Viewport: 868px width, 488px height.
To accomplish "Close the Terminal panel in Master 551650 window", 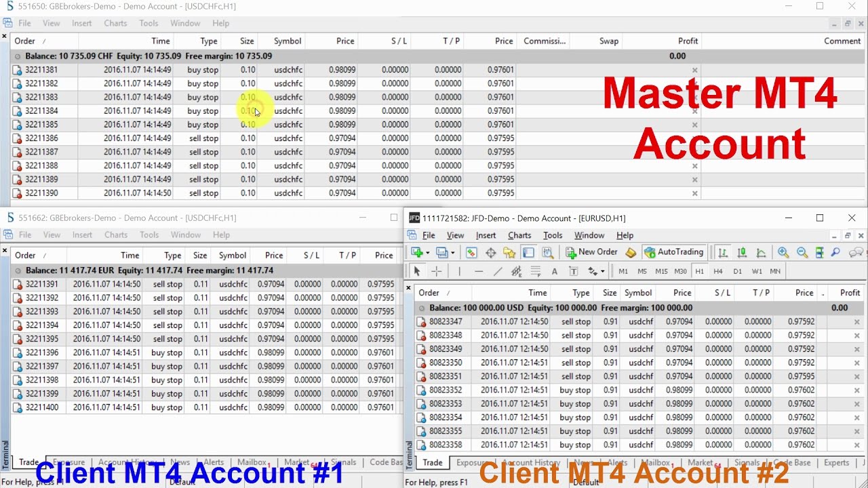I will (4, 36).
